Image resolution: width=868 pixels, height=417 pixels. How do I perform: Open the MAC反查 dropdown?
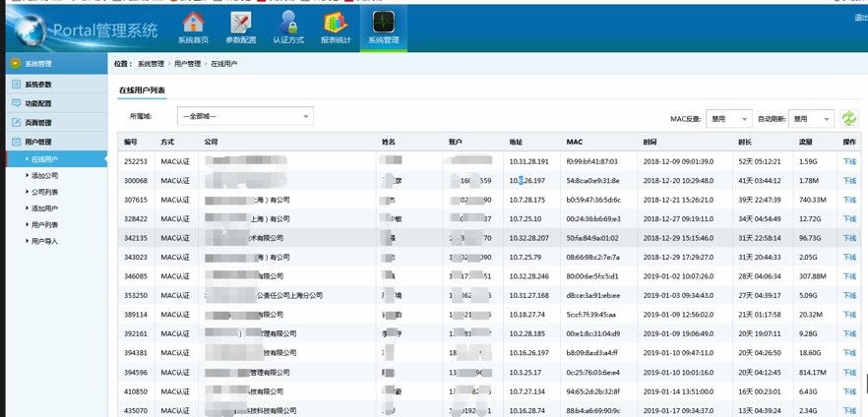(x=728, y=119)
